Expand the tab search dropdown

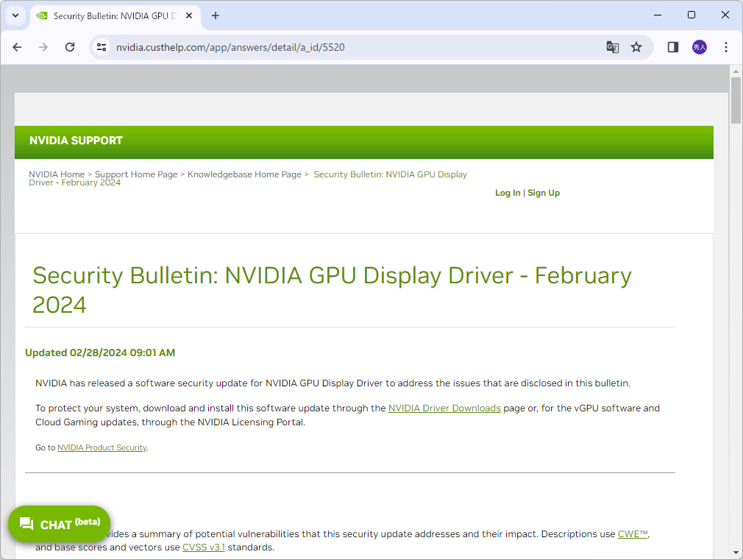click(x=15, y=15)
